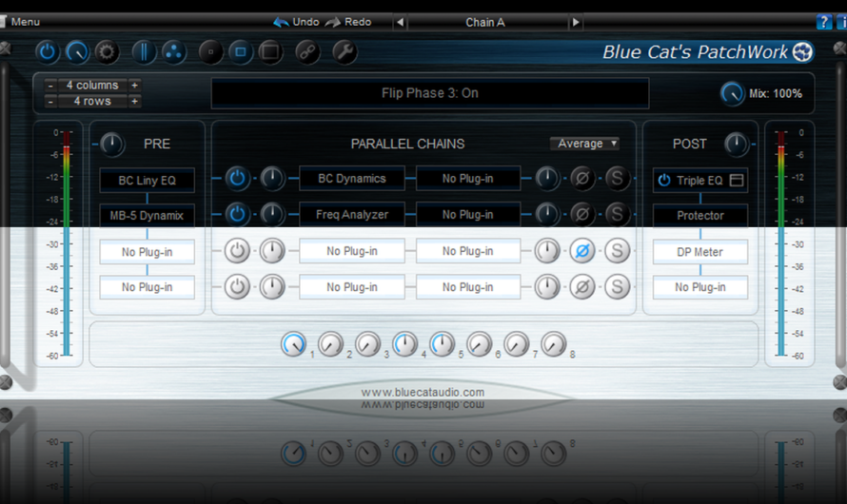This screenshot has height=504, width=847.
Task: Flip phase on the Freq Analyzer chain
Action: point(582,214)
